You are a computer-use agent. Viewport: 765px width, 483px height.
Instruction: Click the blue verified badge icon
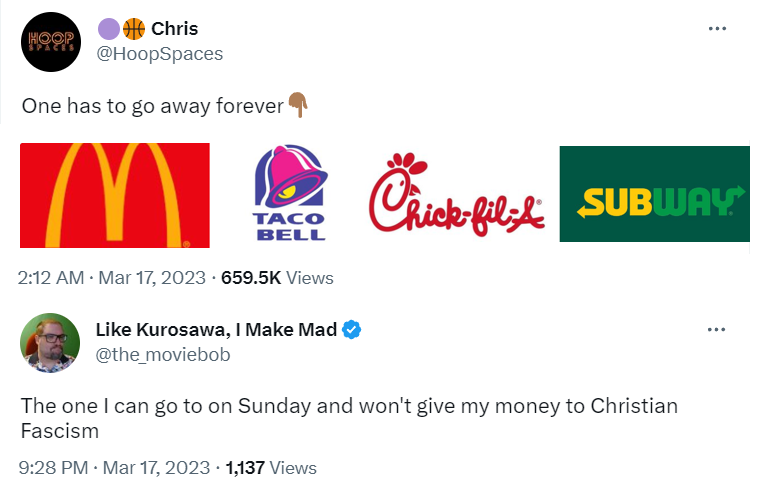click(352, 330)
